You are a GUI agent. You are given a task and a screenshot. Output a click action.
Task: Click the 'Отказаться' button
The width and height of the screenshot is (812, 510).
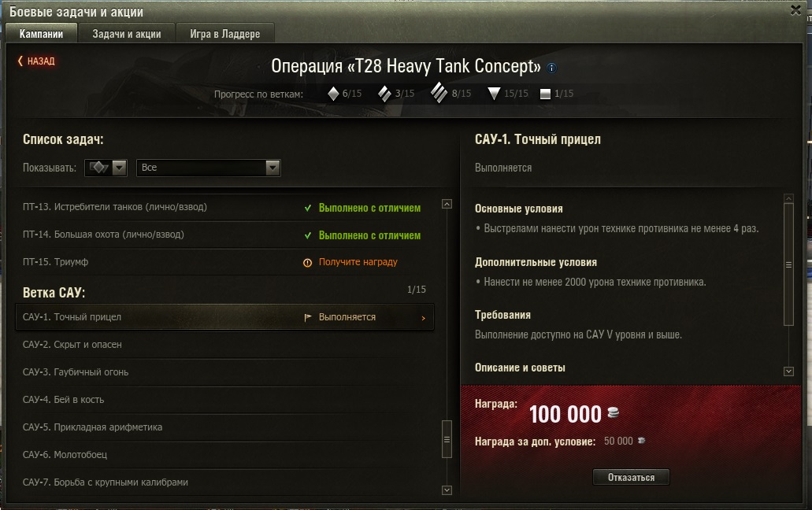[x=631, y=477]
